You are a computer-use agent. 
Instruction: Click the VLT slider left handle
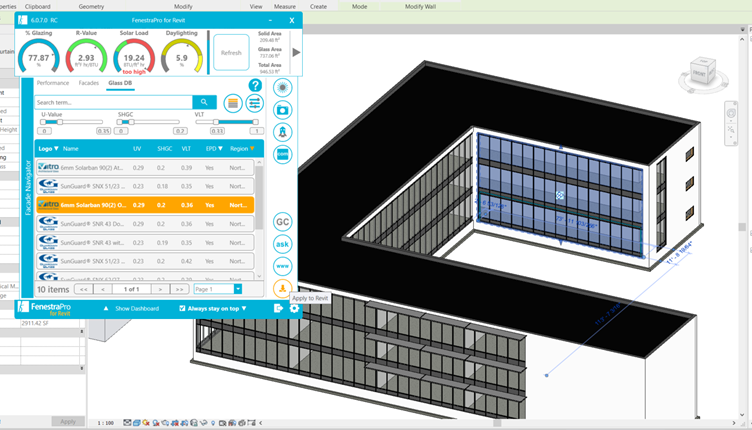(216, 122)
